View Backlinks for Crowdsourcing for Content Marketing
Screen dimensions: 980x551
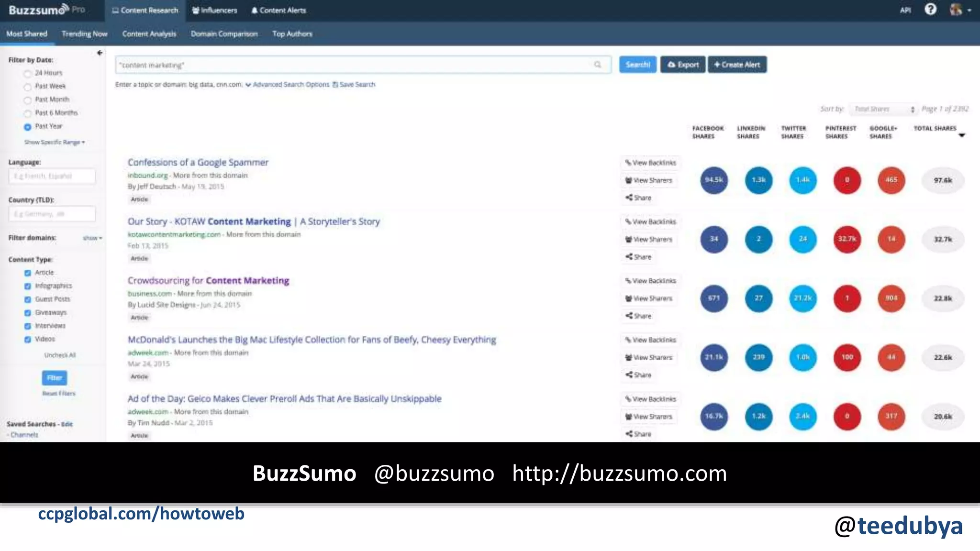coord(651,281)
